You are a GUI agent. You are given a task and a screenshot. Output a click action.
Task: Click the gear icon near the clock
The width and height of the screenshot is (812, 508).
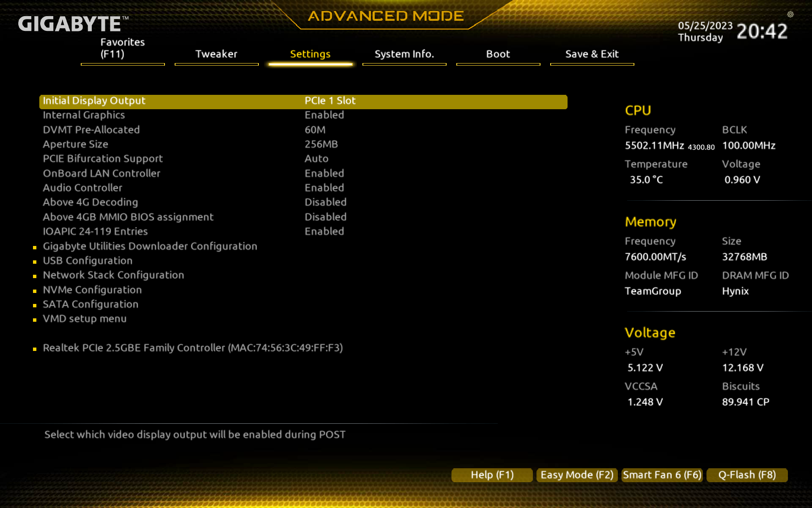point(790,14)
